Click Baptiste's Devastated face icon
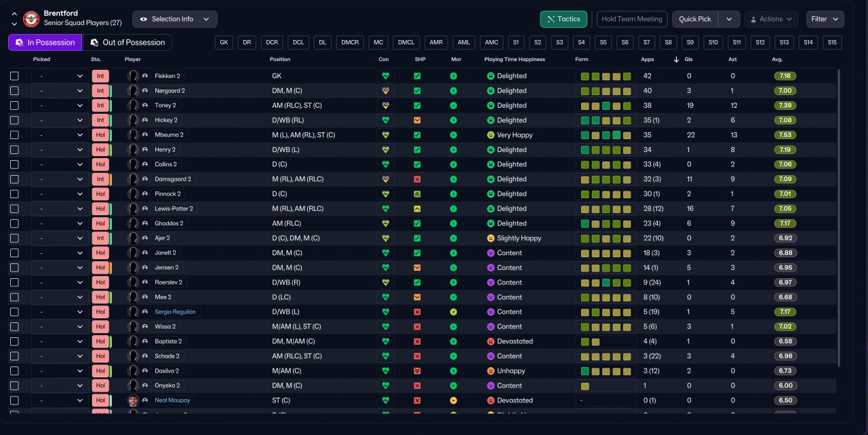The width and height of the screenshot is (868, 435). pyautogui.click(x=490, y=341)
